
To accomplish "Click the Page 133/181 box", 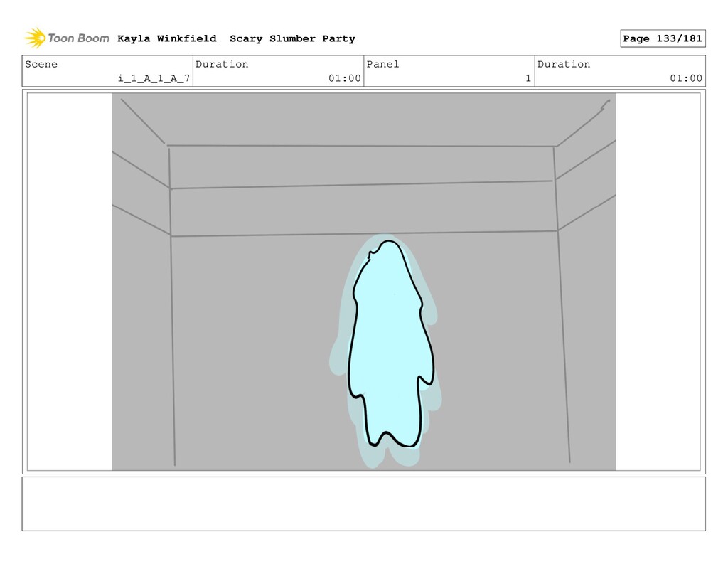I will pos(663,38).
